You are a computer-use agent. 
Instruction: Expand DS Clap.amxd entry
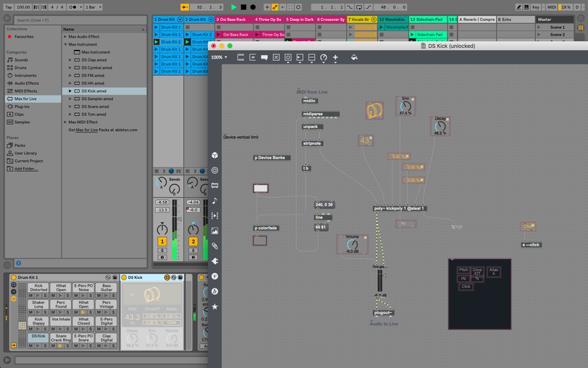click(x=70, y=60)
